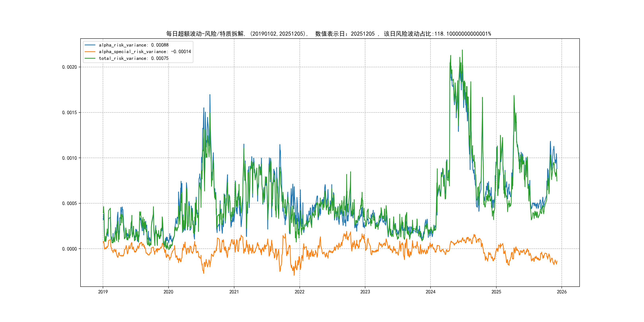The height and width of the screenshot is (322, 644).
Task: Click the 2024 x-axis tick label
Action: click(431, 292)
